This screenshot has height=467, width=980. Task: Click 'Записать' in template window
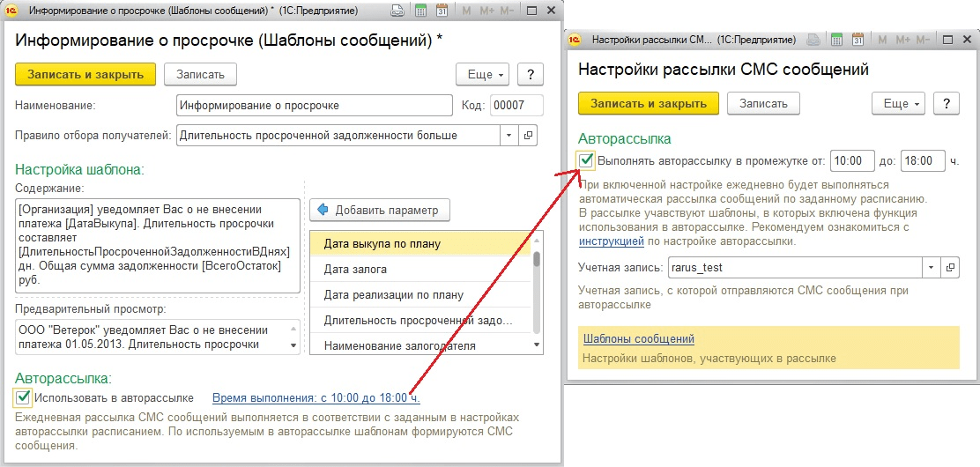(x=200, y=74)
